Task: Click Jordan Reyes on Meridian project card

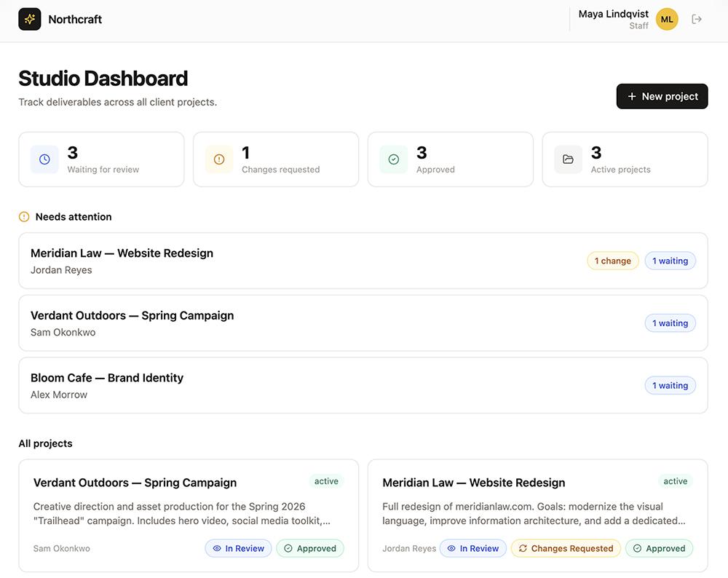Action: [409, 548]
